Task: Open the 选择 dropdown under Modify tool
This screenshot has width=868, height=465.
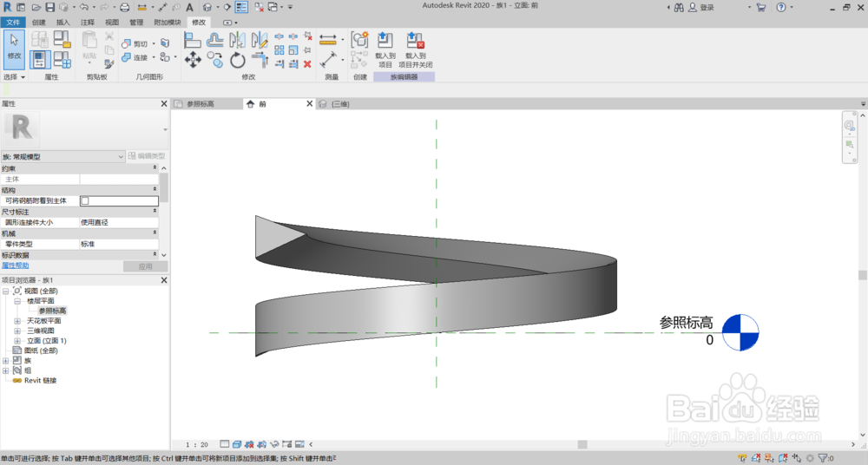Action: click(x=14, y=77)
